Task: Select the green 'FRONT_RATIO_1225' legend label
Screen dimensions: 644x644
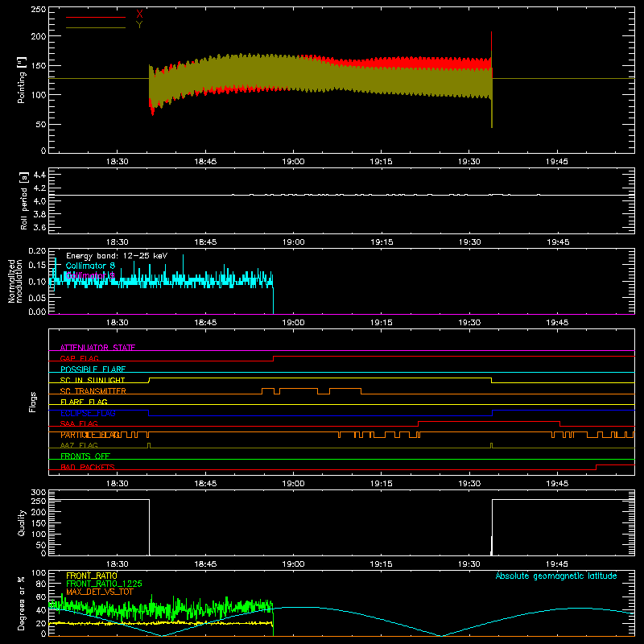Action: (x=104, y=584)
